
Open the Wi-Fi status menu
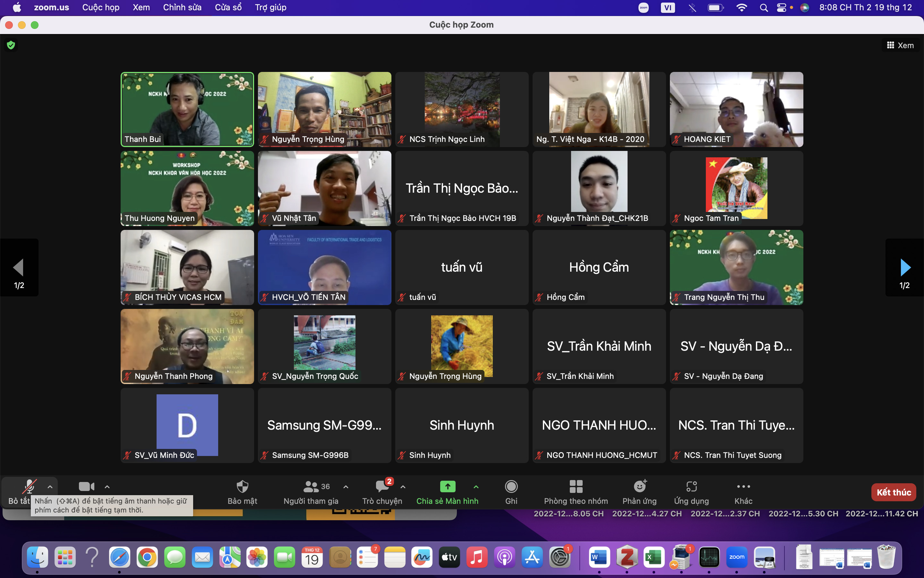click(741, 8)
